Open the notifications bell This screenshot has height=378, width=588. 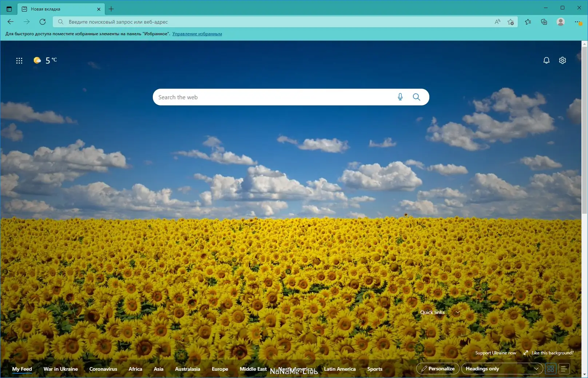tap(547, 60)
